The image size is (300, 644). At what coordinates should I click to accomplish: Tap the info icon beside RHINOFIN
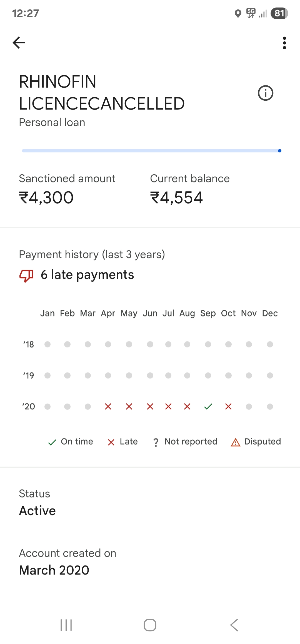pyautogui.click(x=265, y=93)
